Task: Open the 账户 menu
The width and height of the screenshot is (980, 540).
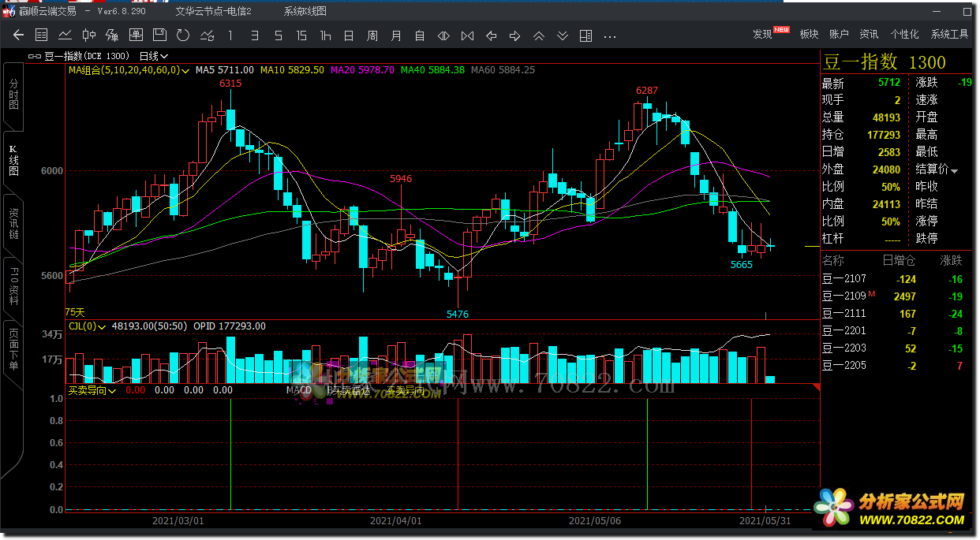Action: click(839, 34)
